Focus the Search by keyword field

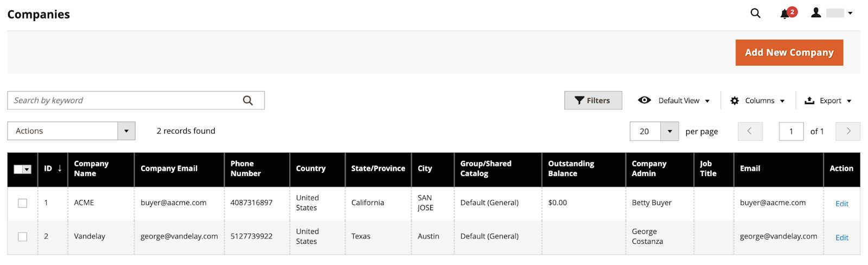pyautogui.click(x=125, y=100)
